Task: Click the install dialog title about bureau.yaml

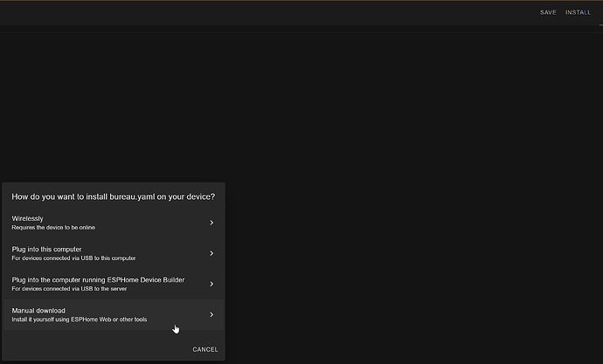Action: (x=114, y=196)
